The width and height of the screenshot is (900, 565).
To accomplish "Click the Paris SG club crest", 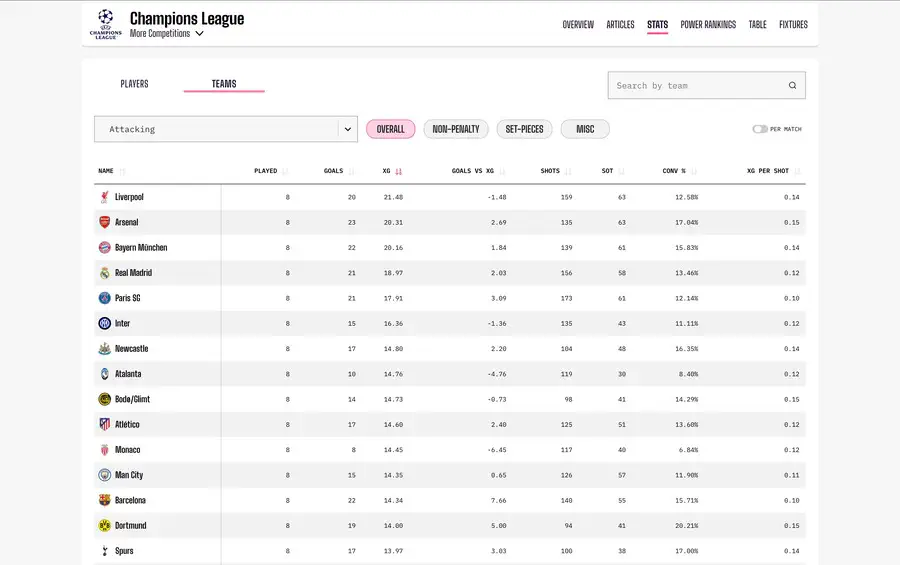I will [x=104, y=298].
